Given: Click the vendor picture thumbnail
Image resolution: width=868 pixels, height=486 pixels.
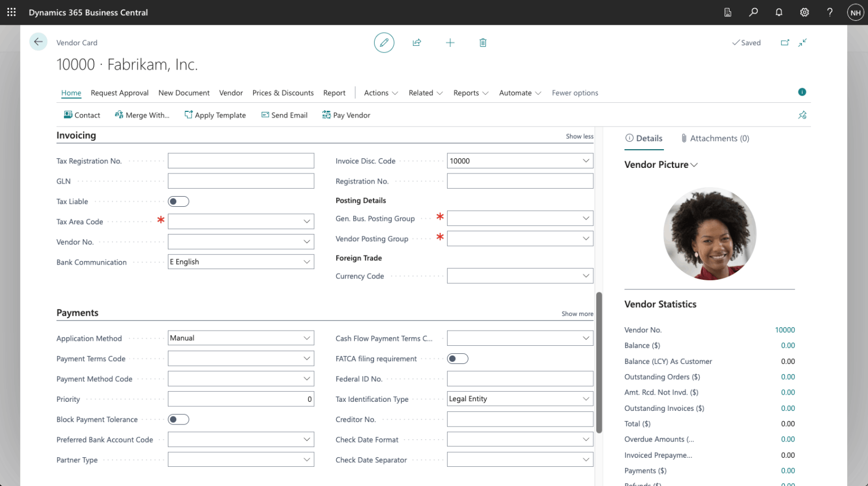Looking at the screenshot, I should pyautogui.click(x=710, y=234).
